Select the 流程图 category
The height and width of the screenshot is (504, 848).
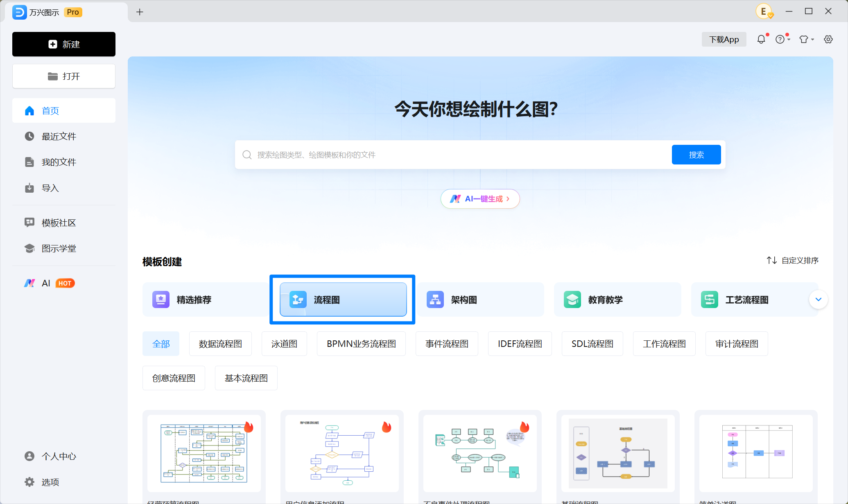pyautogui.click(x=343, y=299)
